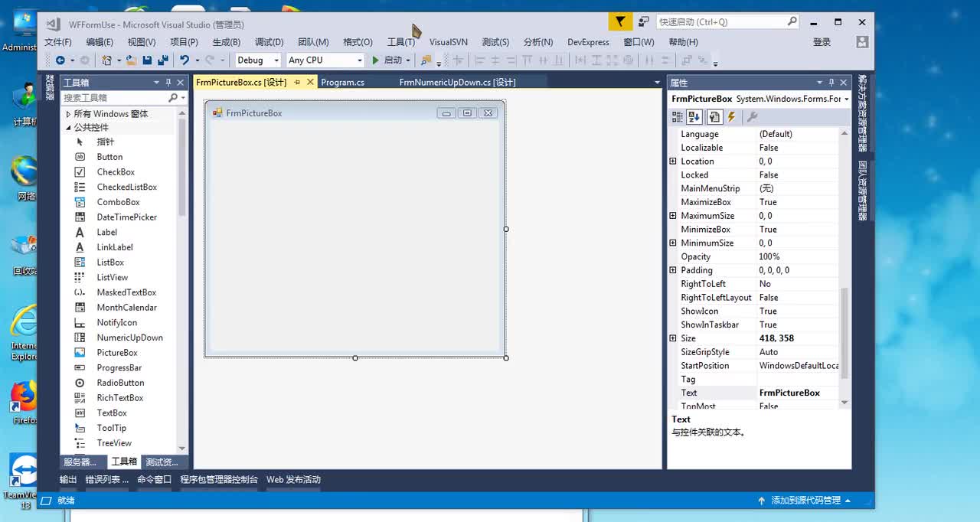980x522 pixels.
Task: Open the open-documents list dropdown arrow
Action: 657,83
